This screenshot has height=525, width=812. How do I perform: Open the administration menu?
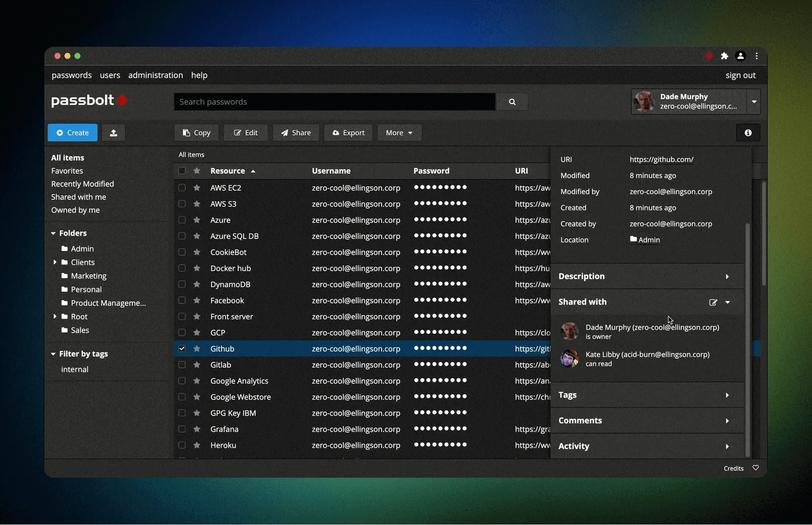(x=156, y=75)
